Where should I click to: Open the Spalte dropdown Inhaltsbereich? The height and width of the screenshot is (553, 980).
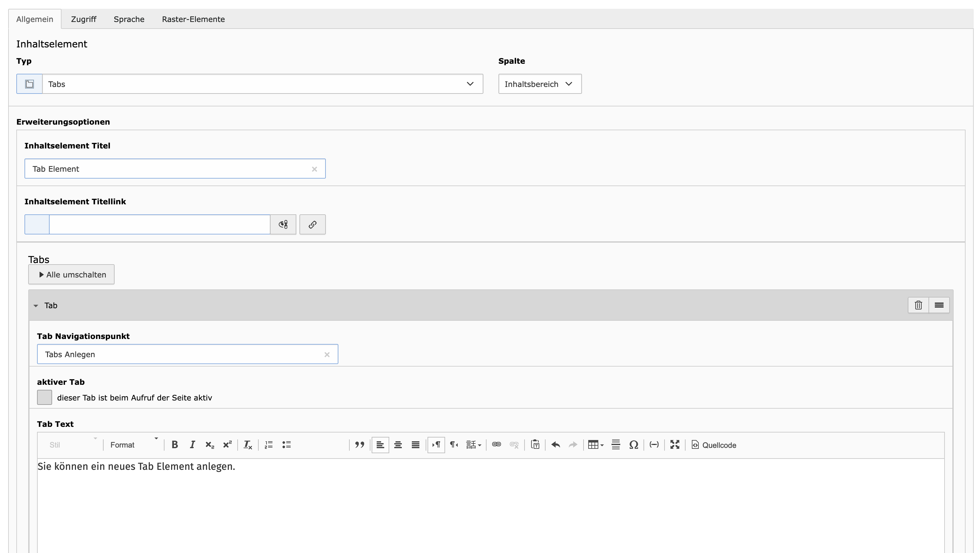[540, 84]
